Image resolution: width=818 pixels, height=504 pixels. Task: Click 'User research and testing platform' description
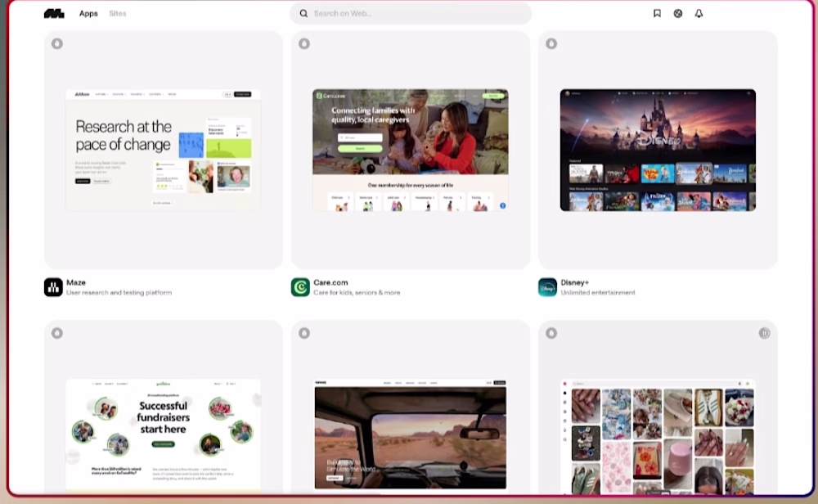pos(119,293)
